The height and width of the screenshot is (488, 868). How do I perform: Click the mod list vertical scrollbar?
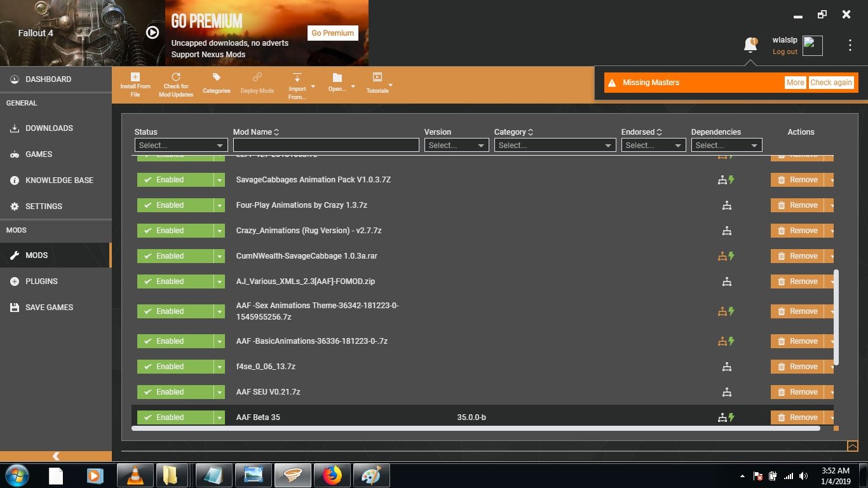[x=836, y=318]
